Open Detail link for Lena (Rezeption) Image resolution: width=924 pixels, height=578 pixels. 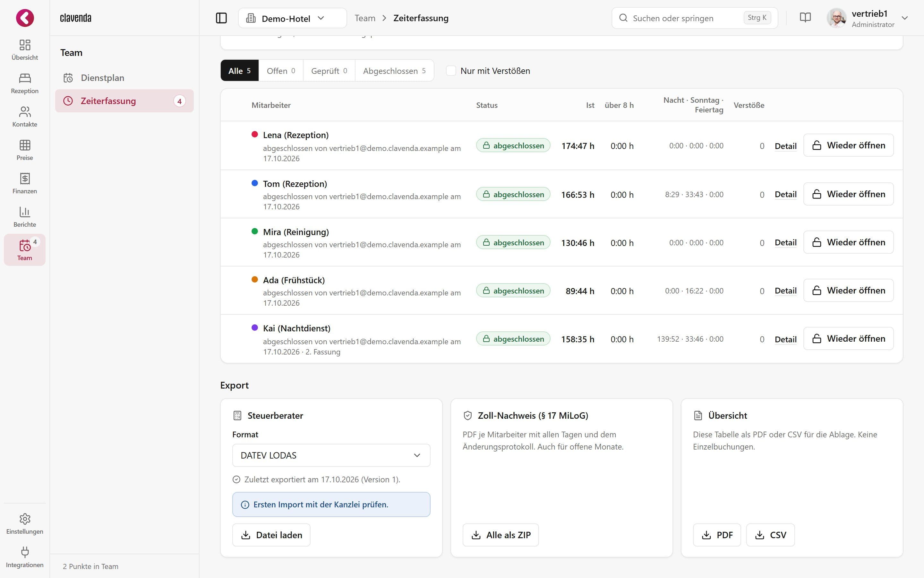(x=785, y=146)
